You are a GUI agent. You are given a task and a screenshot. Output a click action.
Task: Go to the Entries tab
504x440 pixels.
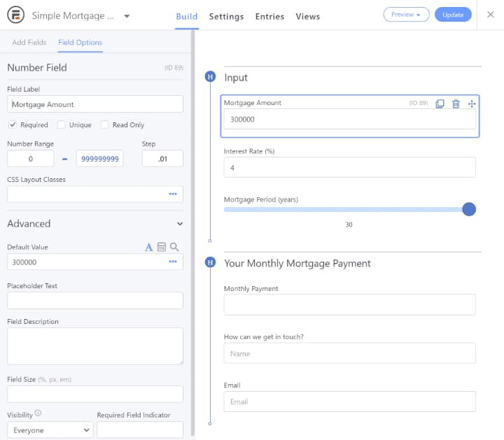[x=269, y=16]
